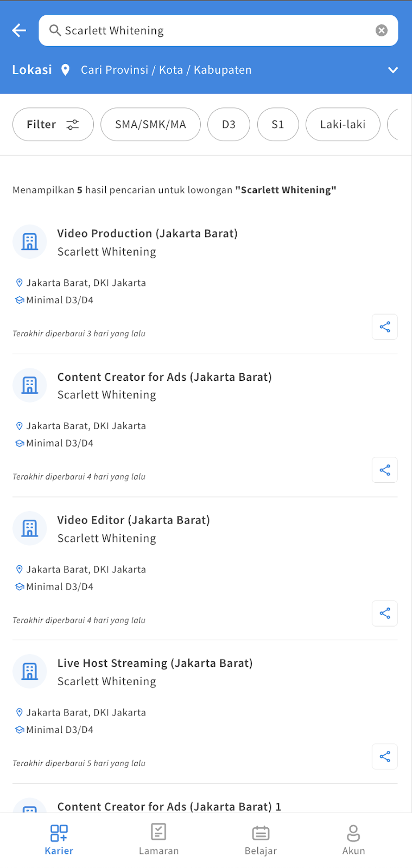Viewport: 412px width, 868px height.
Task: Switch to the Belajar tab
Action: tap(261, 839)
